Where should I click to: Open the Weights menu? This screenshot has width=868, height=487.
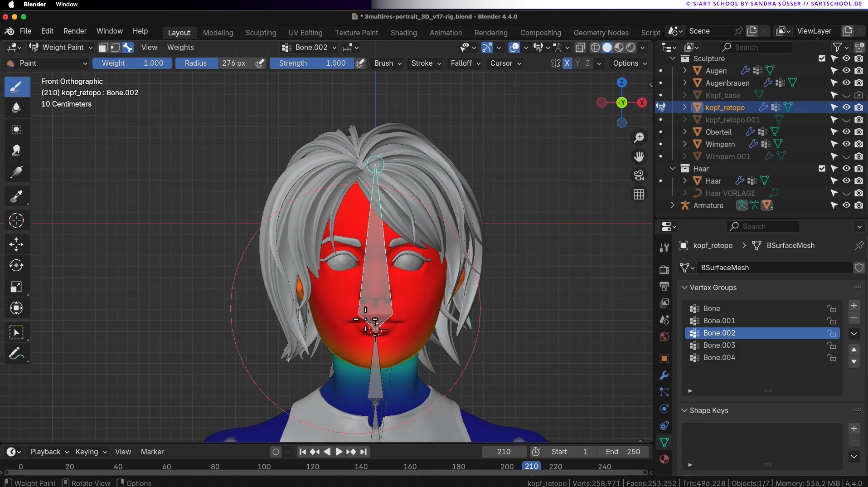(x=180, y=47)
